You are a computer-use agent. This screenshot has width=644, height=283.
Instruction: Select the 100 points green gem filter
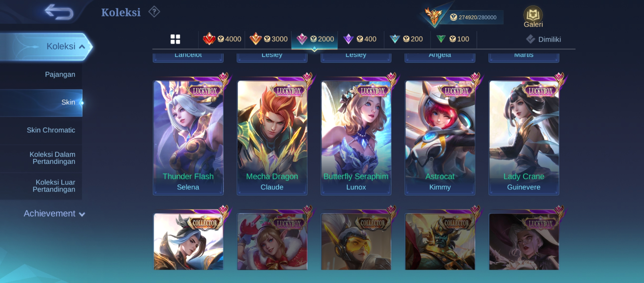tap(453, 39)
